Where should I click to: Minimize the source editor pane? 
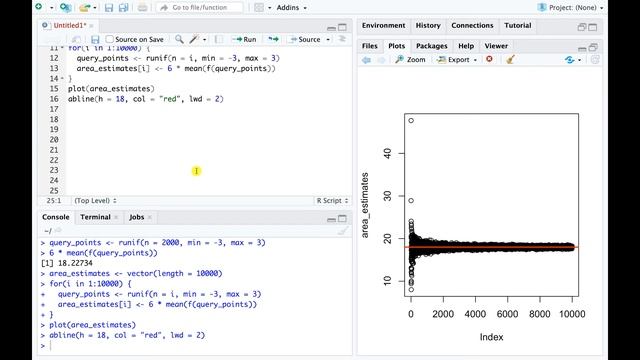click(331, 28)
